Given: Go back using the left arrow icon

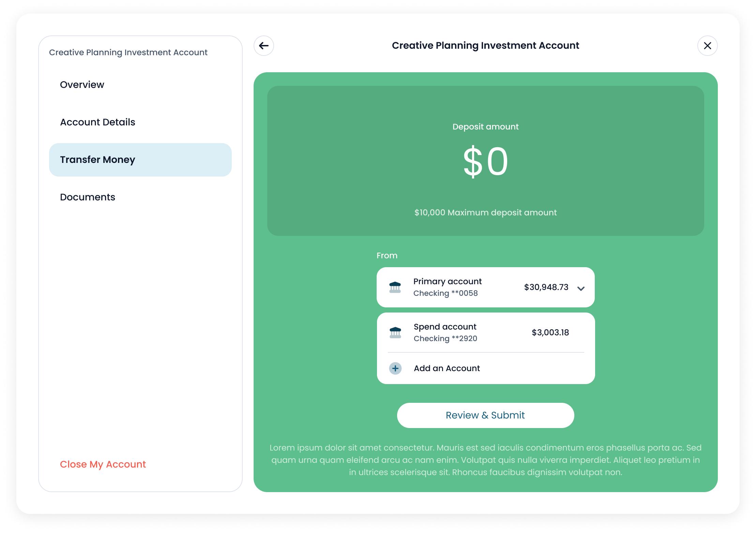Looking at the screenshot, I should coord(263,46).
